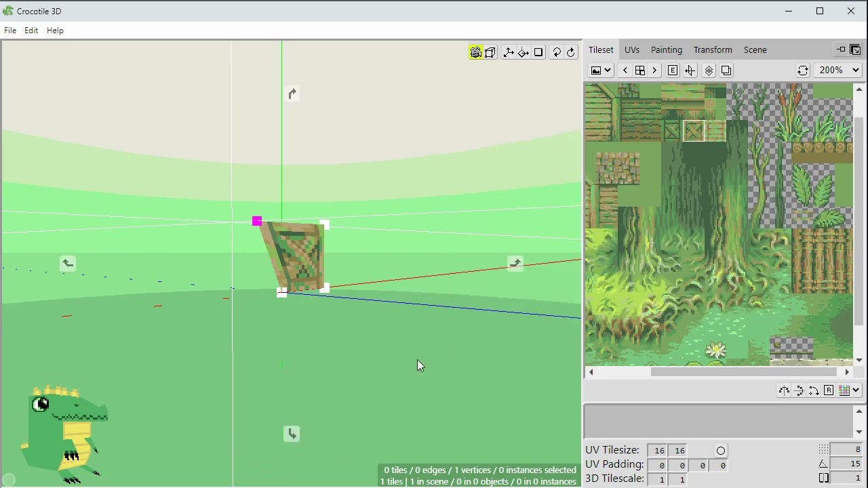Open the 200% zoom dropdown
The width and height of the screenshot is (868, 488).
[838, 70]
